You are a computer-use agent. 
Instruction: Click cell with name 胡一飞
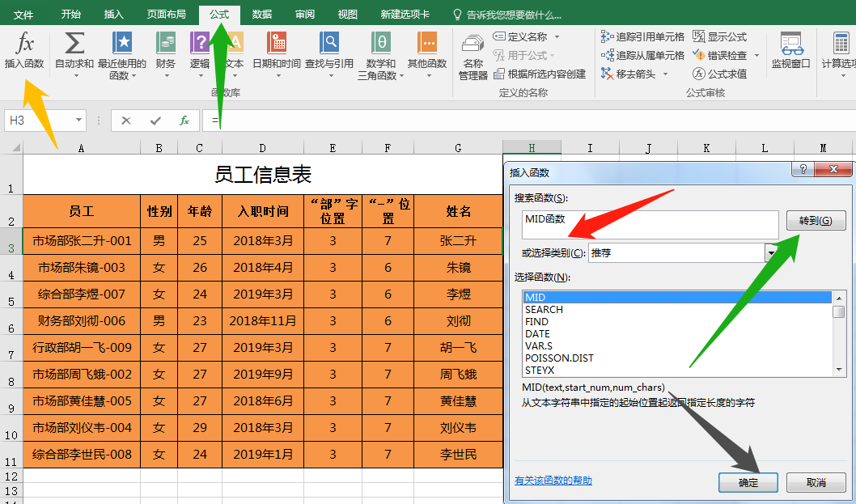(459, 348)
